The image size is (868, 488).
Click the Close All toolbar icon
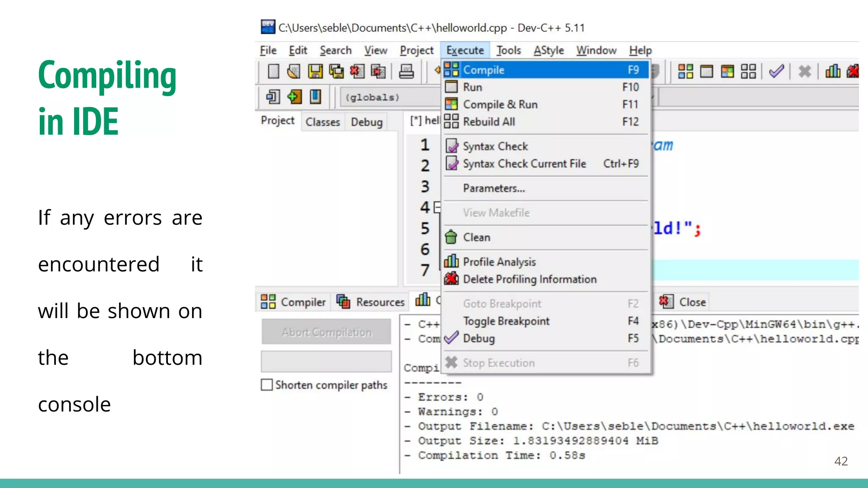click(x=378, y=71)
